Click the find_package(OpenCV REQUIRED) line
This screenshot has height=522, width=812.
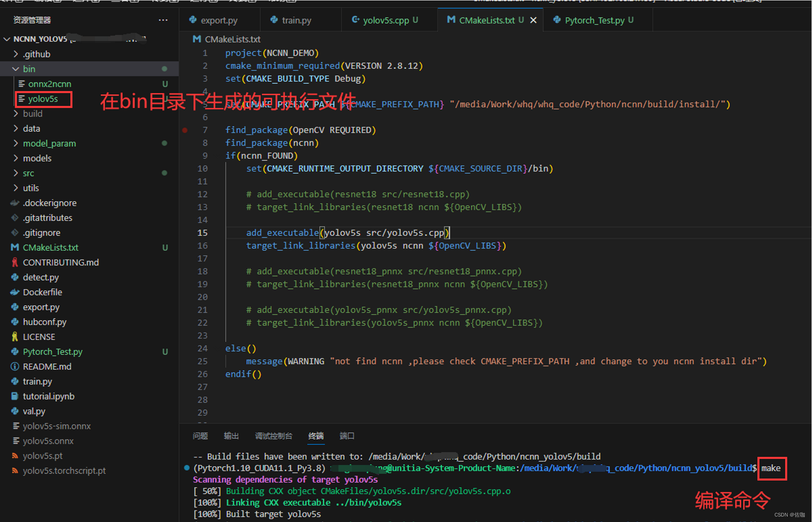pos(300,130)
